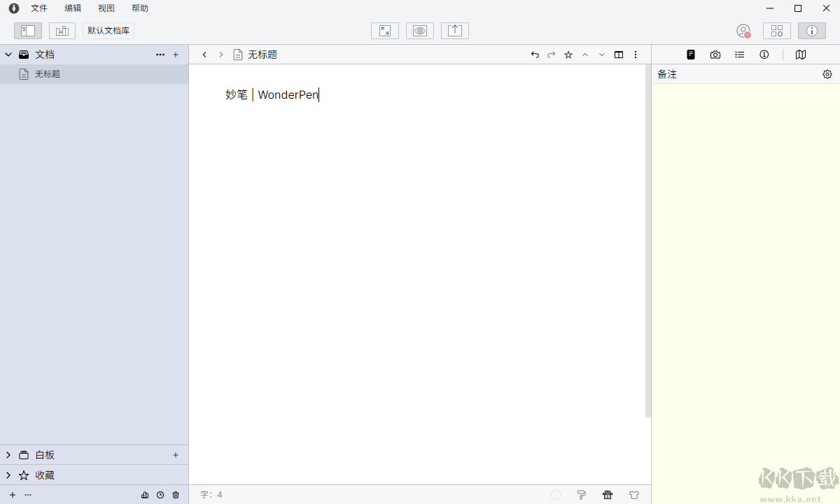The image size is (840, 504).
Task: Add new document with plus in 文档 header
Action: pos(176,55)
